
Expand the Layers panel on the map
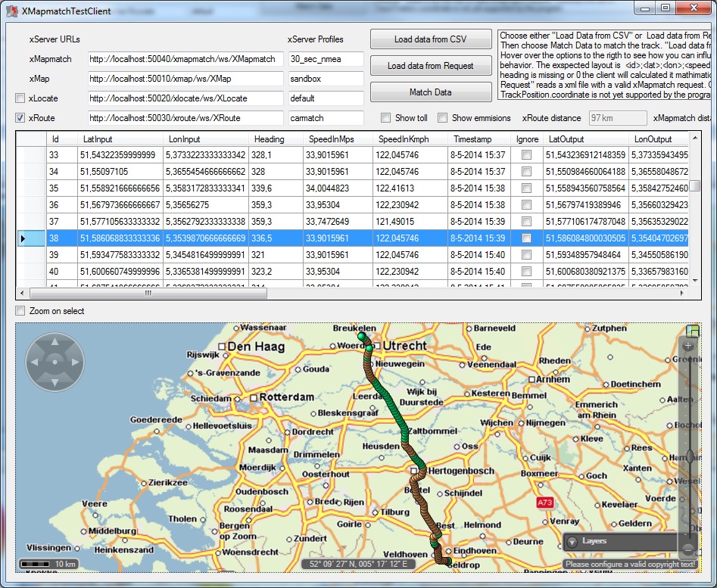click(572, 542)
